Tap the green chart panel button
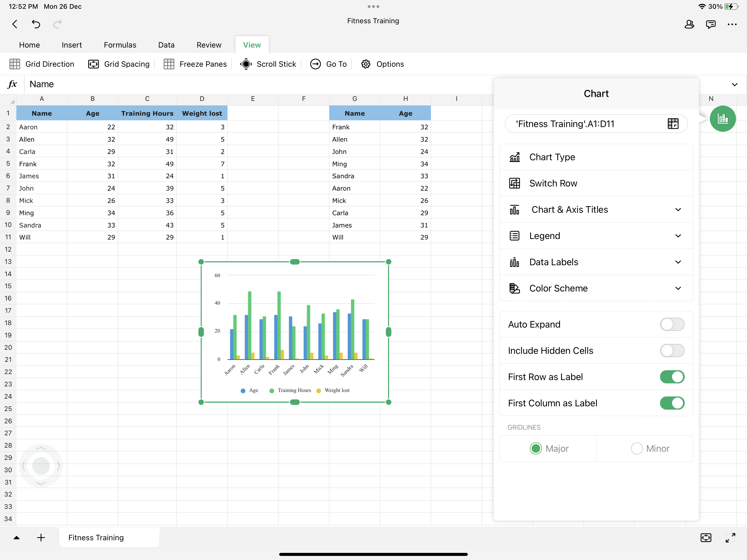 tap(722, 119)
